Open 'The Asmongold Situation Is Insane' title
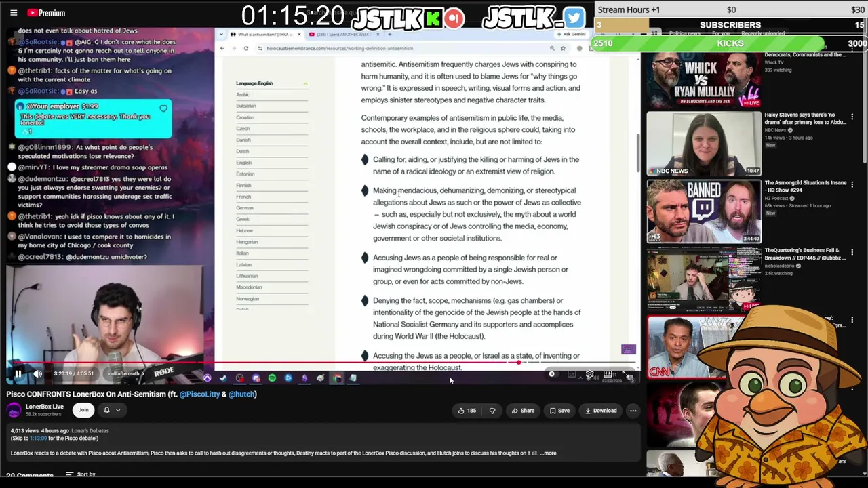 pyautogui.click(x=806, y=186)
